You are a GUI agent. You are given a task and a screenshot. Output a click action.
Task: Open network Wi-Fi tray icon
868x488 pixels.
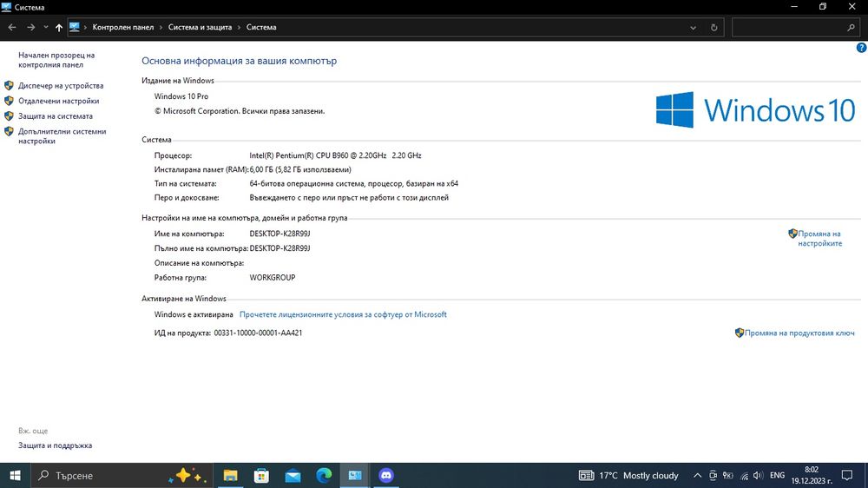(744, 475)
